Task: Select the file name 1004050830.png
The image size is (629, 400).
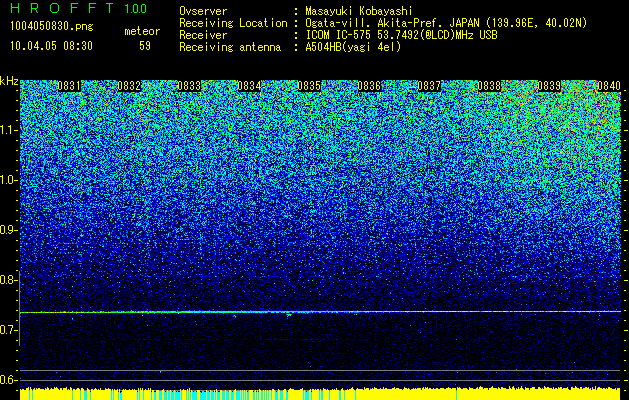Action: (52, 27)
